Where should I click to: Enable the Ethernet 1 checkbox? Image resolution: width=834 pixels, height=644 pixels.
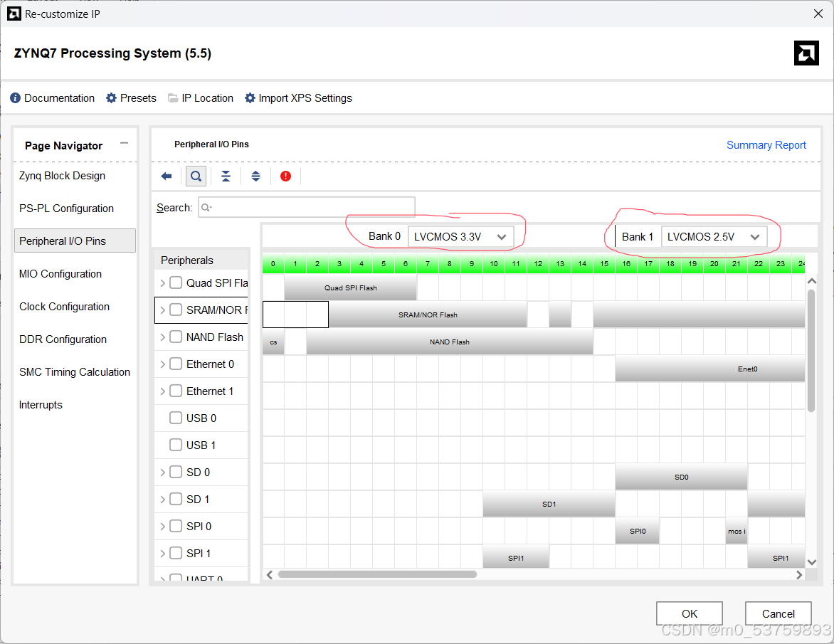pyautogui.click(x=176, y=391)
